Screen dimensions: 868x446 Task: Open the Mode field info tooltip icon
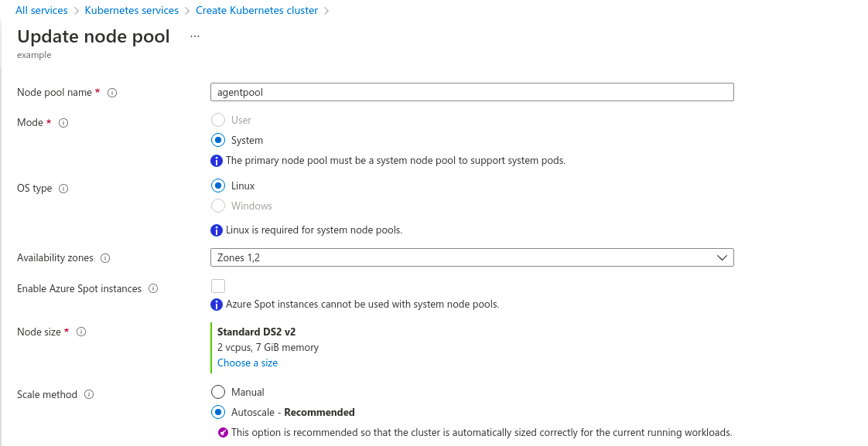(63, 123)
